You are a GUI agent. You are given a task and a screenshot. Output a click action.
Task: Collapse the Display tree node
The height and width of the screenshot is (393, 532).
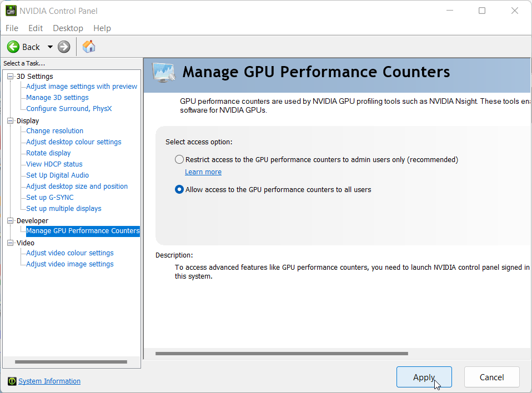tap(10, 120)
